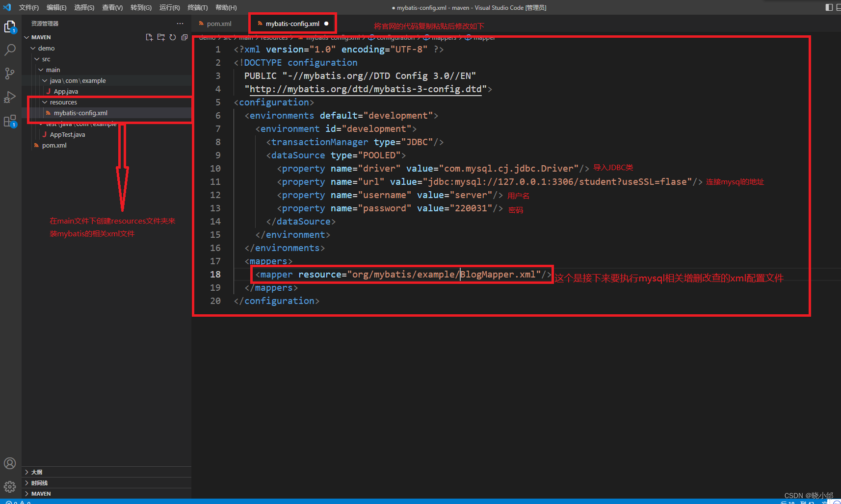Create a new folder using Explorer toolbar
Viewport: 841px width, 504px height.
tap(161, 37)
